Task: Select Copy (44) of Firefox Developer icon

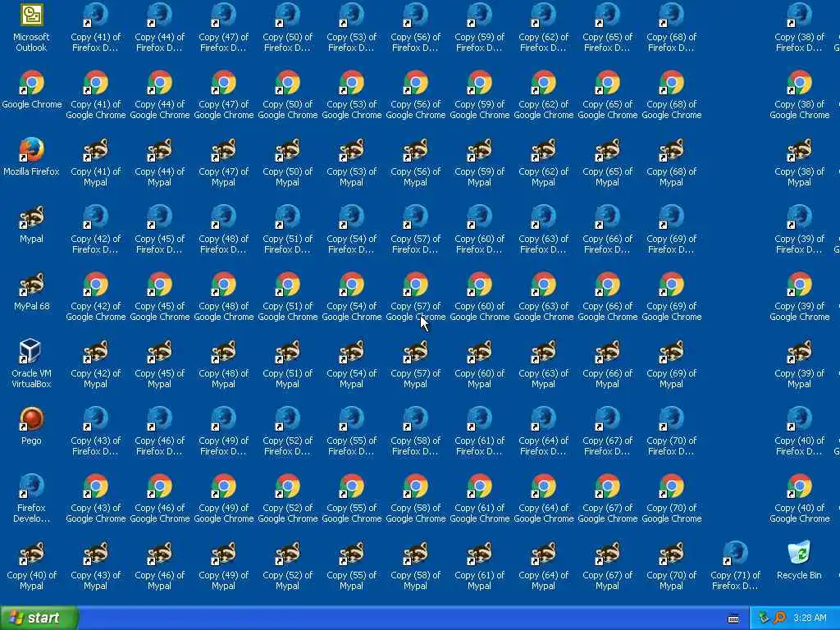Action: click(x=159, y=15)
